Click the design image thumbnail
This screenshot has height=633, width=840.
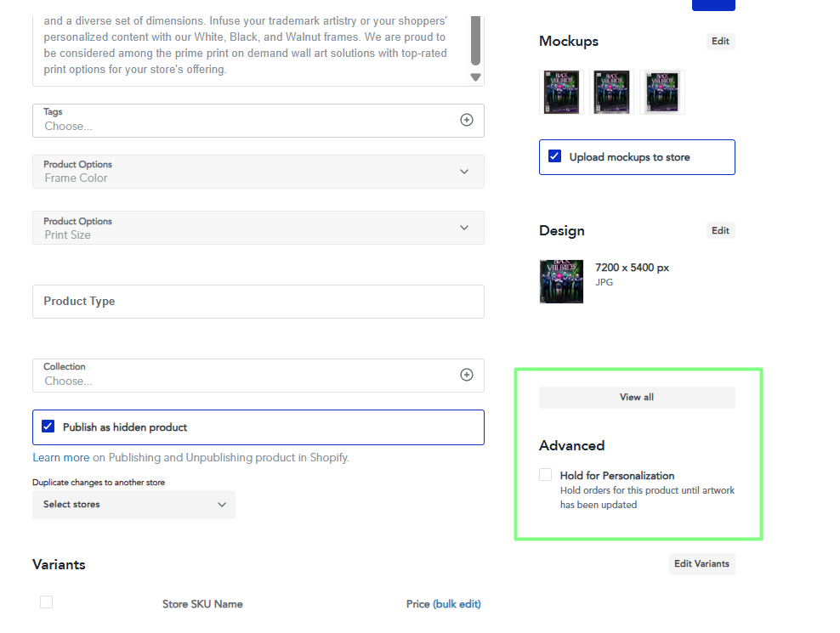(561, 281)
